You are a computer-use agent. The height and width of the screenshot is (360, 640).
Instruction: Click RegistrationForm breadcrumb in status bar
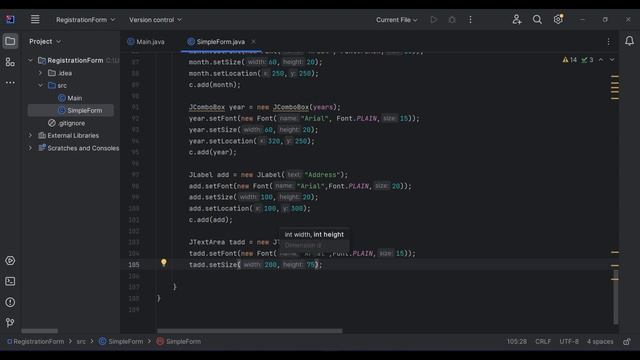click(x=36, y=342)
